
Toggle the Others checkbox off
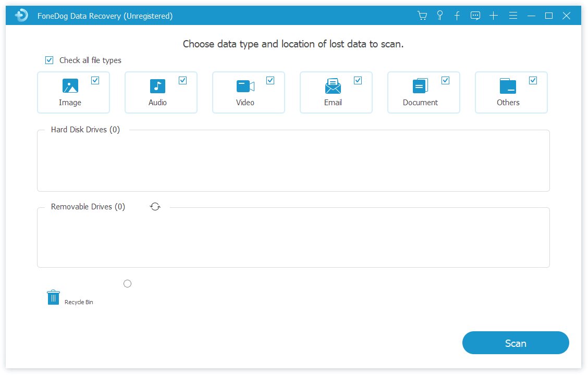533,80
